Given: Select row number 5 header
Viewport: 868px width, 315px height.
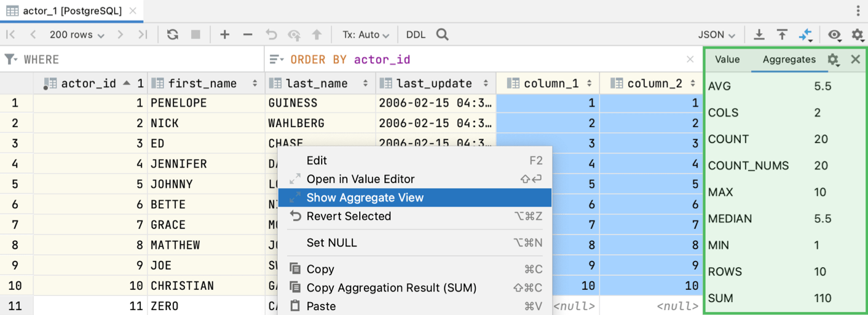Looking at the screenshot, I should (16, 184).
